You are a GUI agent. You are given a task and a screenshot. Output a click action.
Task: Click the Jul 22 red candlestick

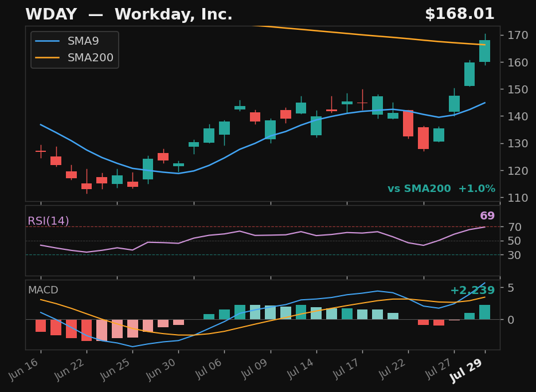point(408,124)
